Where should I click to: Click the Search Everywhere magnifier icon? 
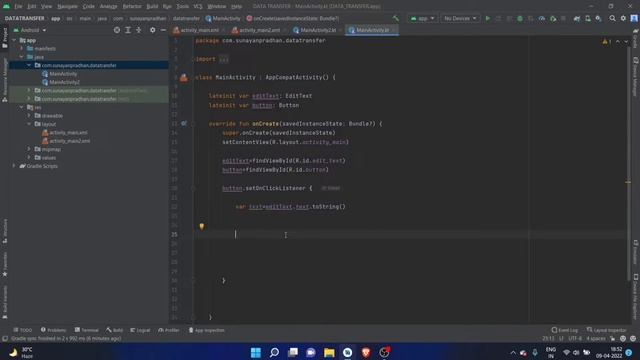[612, 18]
